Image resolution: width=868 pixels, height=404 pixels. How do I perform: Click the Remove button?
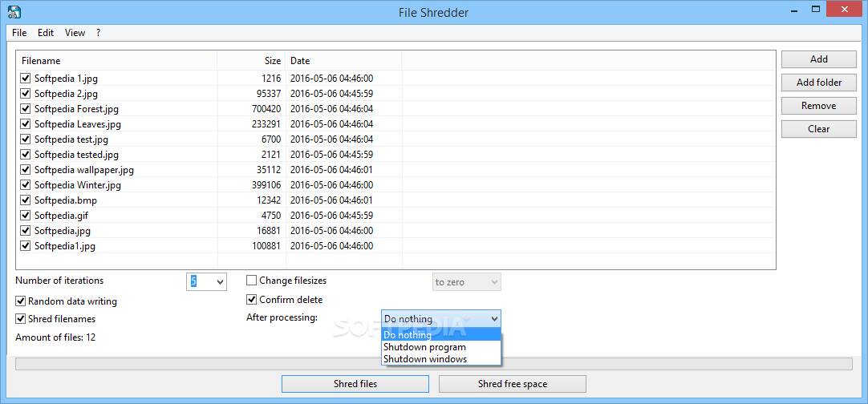(819, 106)
